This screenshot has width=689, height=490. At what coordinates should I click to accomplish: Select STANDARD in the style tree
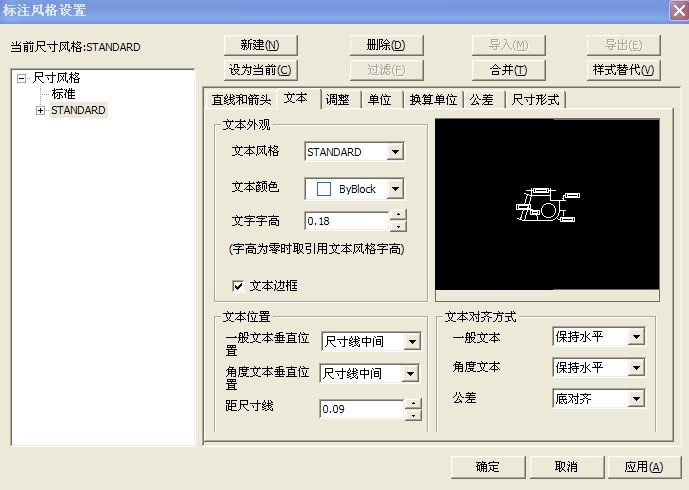[x=78, y=110]
